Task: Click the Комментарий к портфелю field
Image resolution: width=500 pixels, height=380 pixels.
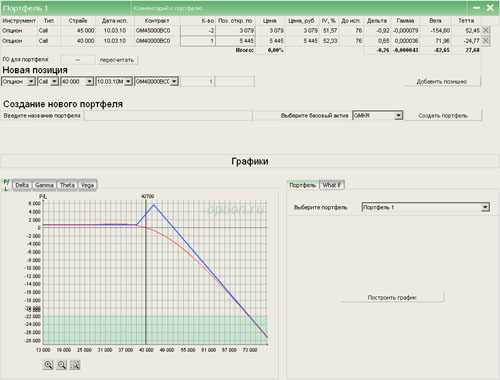Action: click(x=298, y=8)
